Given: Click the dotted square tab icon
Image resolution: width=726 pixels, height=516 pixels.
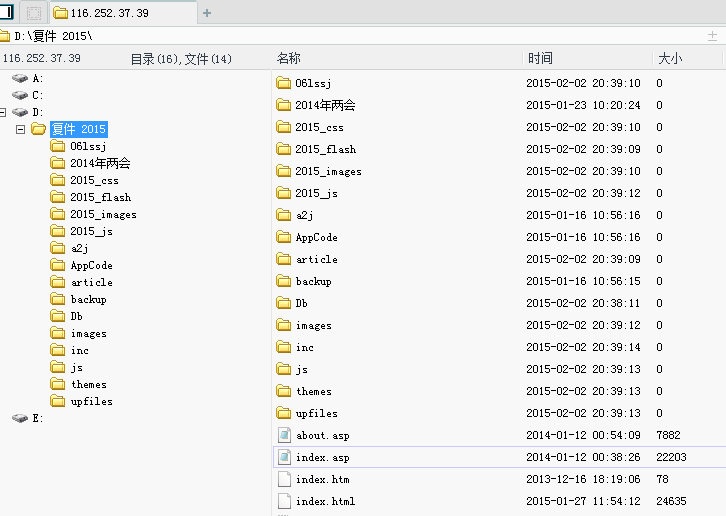Looking at the screenshot, I should [x=34, y=13].
